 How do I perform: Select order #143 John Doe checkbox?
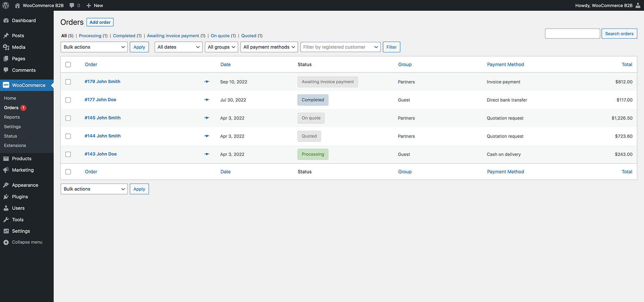coord(68,154)
